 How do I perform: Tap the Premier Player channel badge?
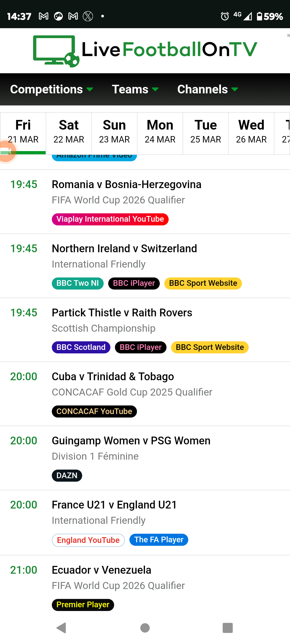(x=83, y=605)
